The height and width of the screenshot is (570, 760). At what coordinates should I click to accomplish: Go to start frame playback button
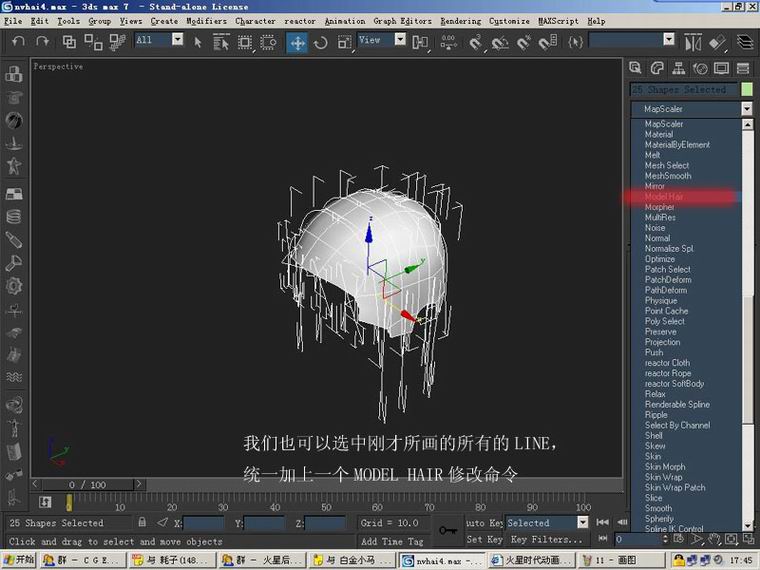pyautogui.click(x=602, y=522)
